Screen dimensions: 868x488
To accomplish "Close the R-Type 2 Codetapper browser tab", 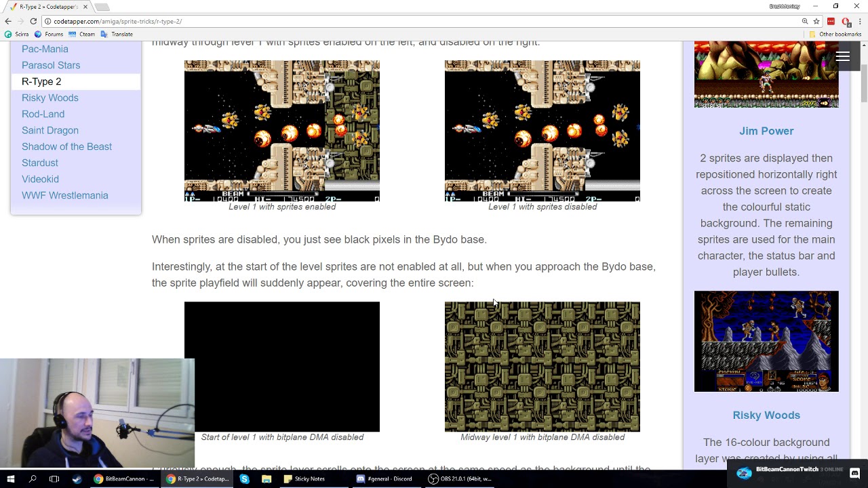I will (x=85, y=7).
